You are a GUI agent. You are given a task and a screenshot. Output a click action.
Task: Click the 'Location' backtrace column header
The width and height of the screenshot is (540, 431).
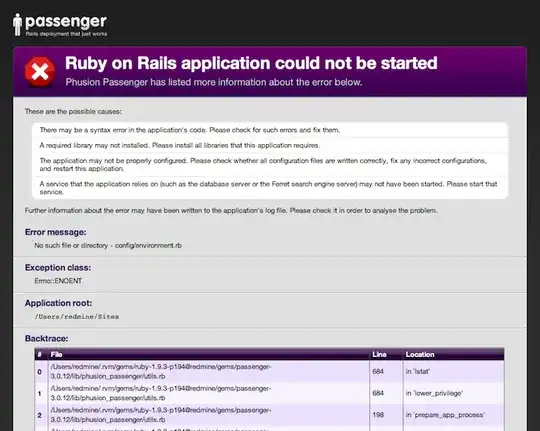(x=420, y=355)
